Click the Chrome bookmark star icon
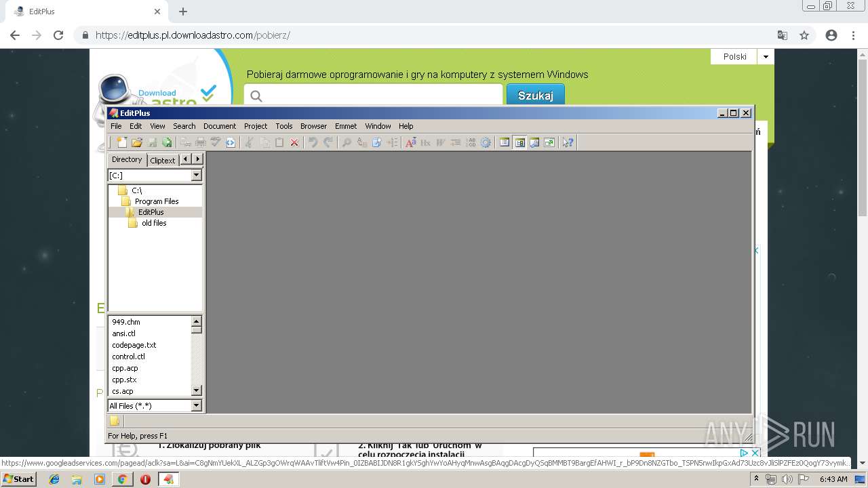Image resolution: width=868 pixels, height=488 pixels. pyautogui.click(x=804, y=35)
